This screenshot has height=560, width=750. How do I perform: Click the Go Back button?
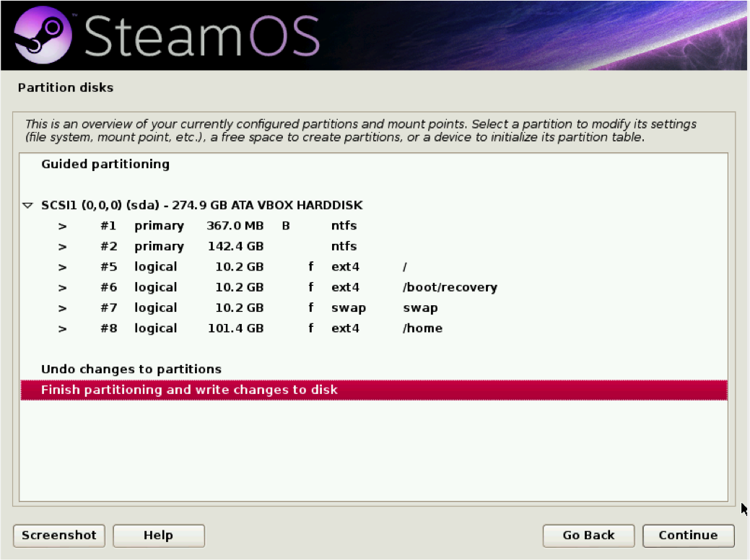[588, 535]
